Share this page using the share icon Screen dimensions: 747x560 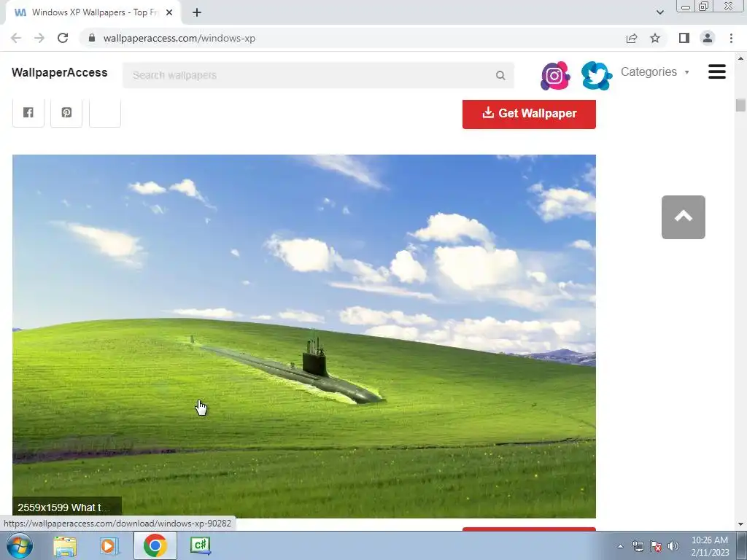click(x=632, y=38)
